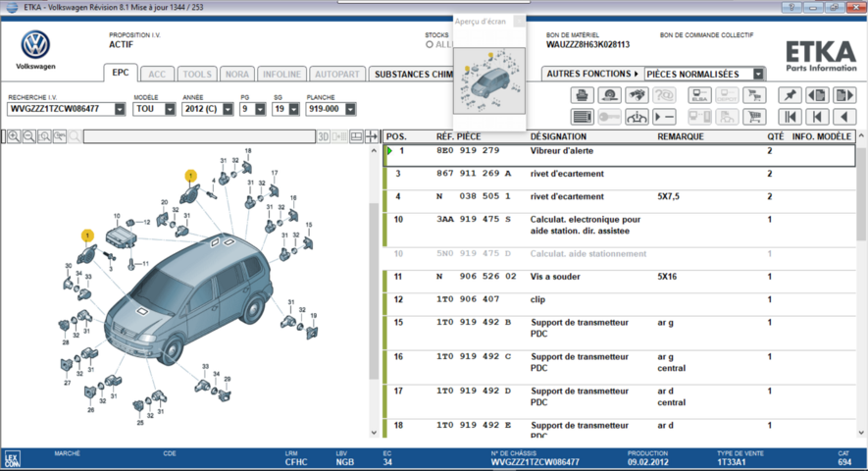Click the fourth zoom magnifier icon
The height and width of the screenshot is (471, 868).
59,136
